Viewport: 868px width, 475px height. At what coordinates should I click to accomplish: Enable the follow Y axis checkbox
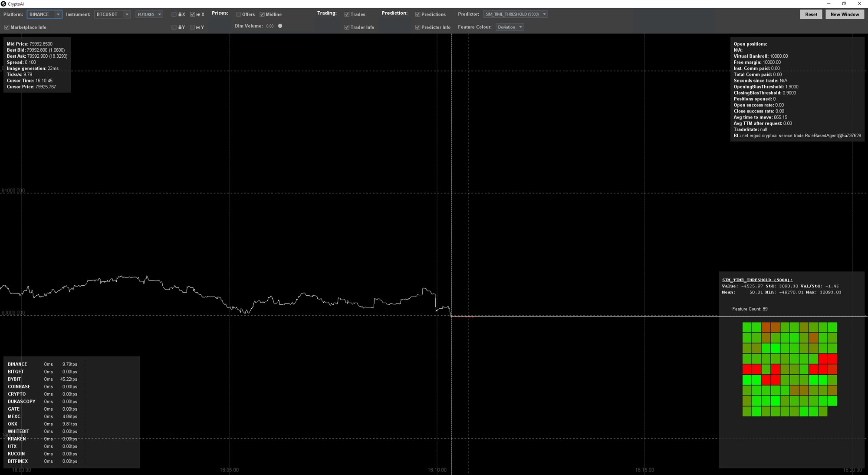[192, 27]
